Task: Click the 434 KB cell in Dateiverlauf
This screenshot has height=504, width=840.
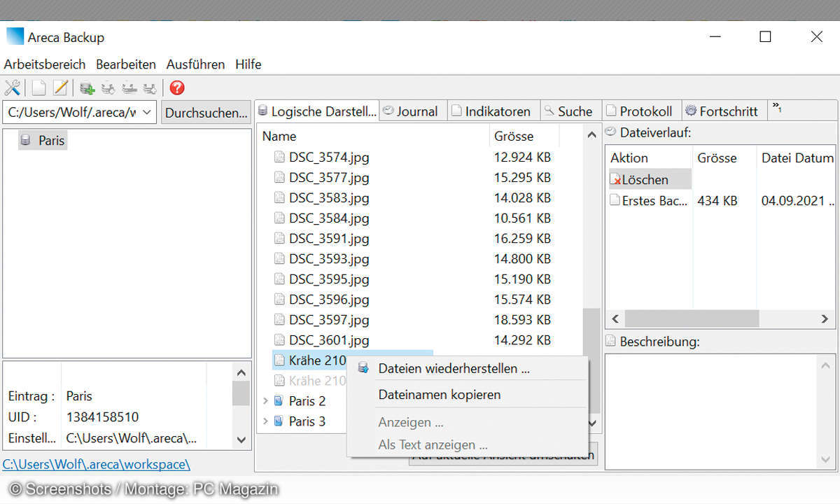Action: click(717, 200)
